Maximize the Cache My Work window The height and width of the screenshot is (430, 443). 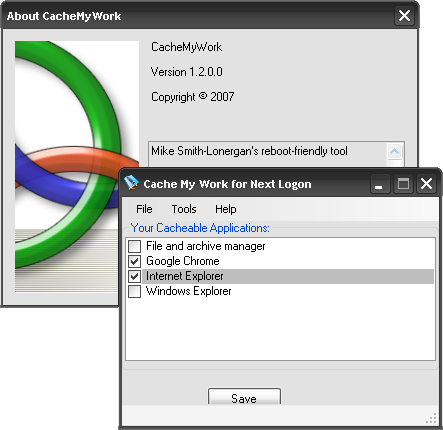(403, 184)
